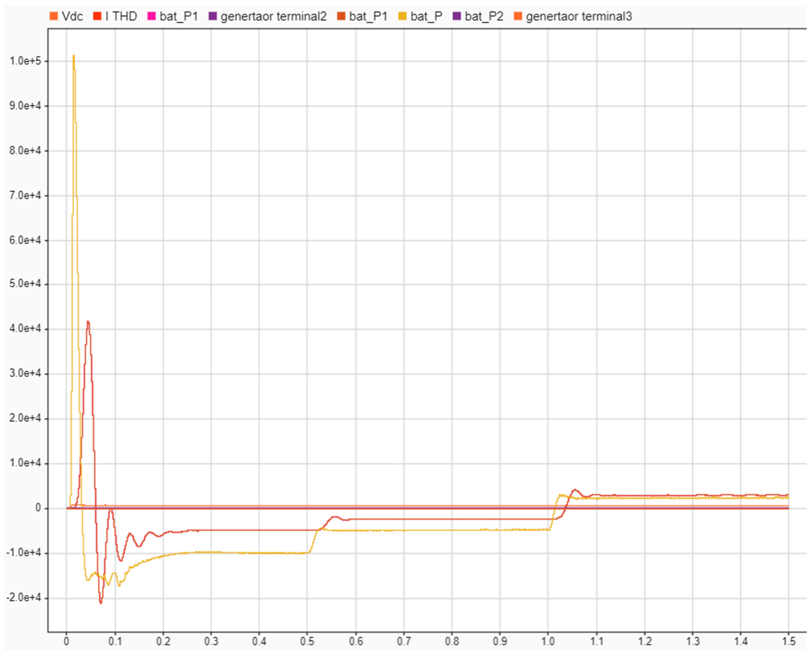
Task: Toggle the genertaor terminal2 legend label
Action: pyautogui.click(x=273, y=16)
